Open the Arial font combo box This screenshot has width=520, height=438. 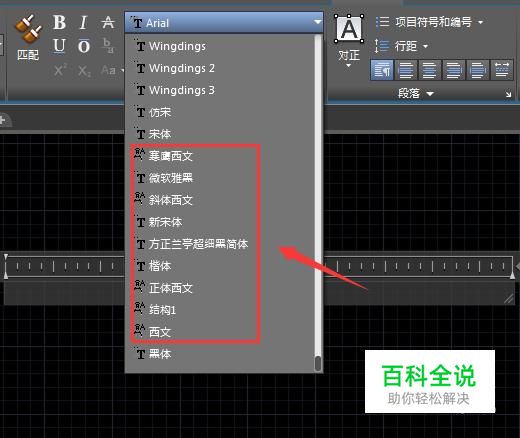224,23
